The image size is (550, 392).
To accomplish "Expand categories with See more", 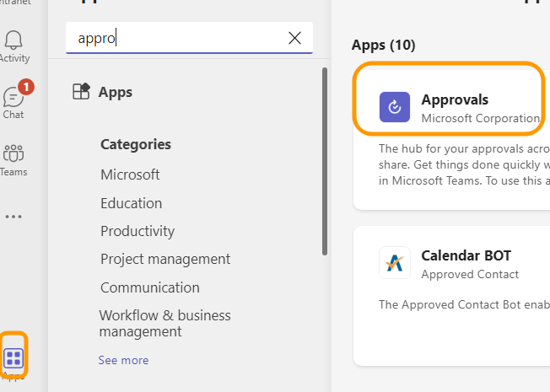I will pos(123,360).
